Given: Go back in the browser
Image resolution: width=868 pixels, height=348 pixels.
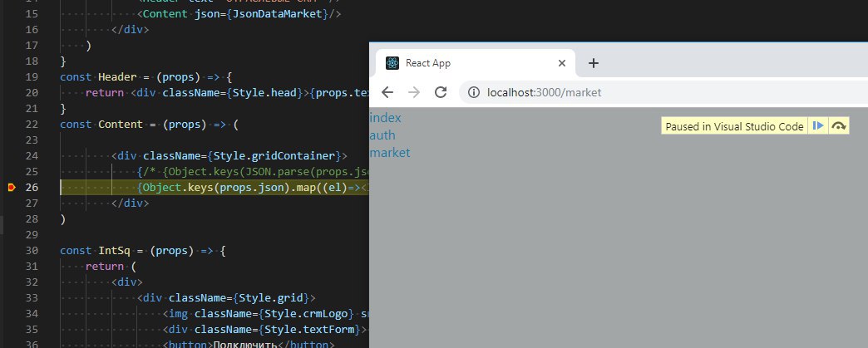Looking at the screenshot, I should [x=387, y=92].
